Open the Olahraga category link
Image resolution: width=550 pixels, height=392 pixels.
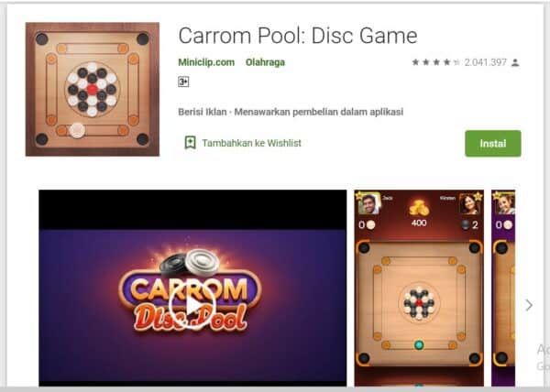click(x=265, y=62)
